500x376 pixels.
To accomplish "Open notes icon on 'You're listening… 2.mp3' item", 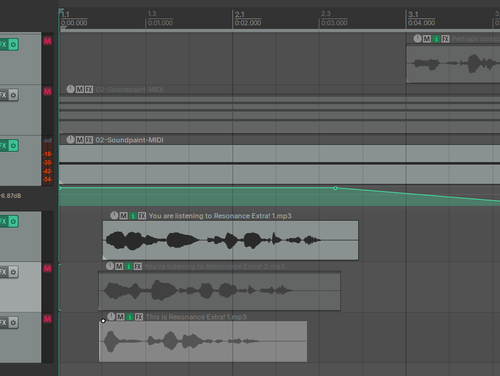I will [128, 266].
